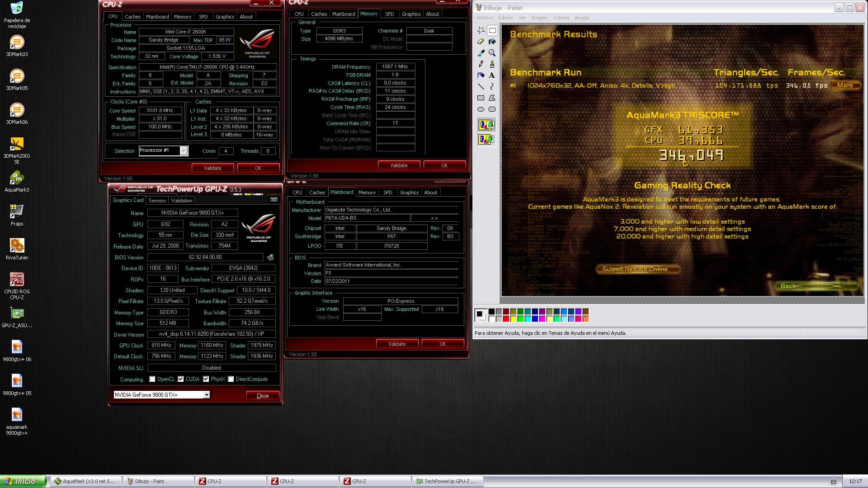Open GPU-Z_ASUS desktop shortcut

point(17,317)
